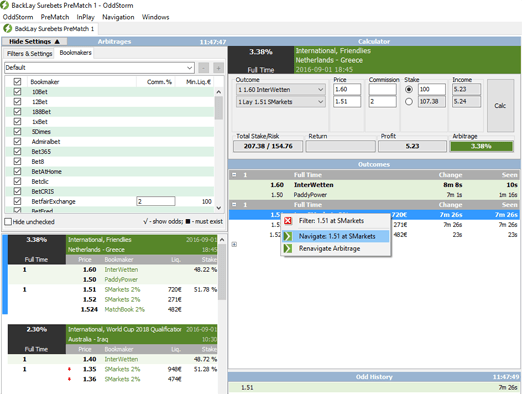The height and width of the screenshot is (394, 522).
Task: Select PaddyPower 1.50 row in Outcomes
Action: [373, 195]
